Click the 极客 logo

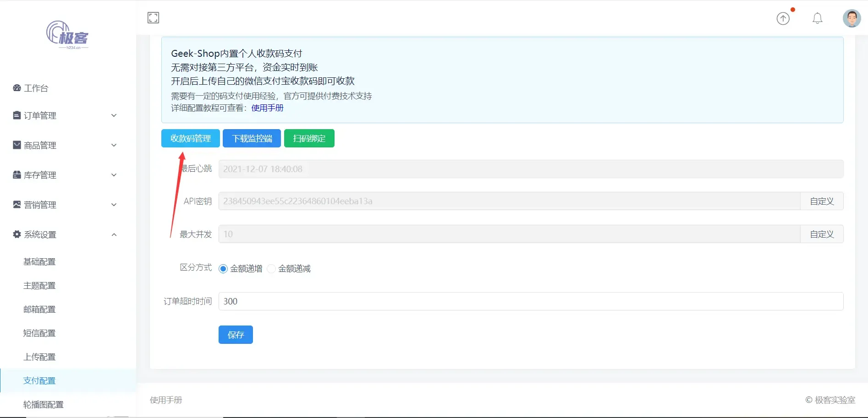(x=68, y=35)
